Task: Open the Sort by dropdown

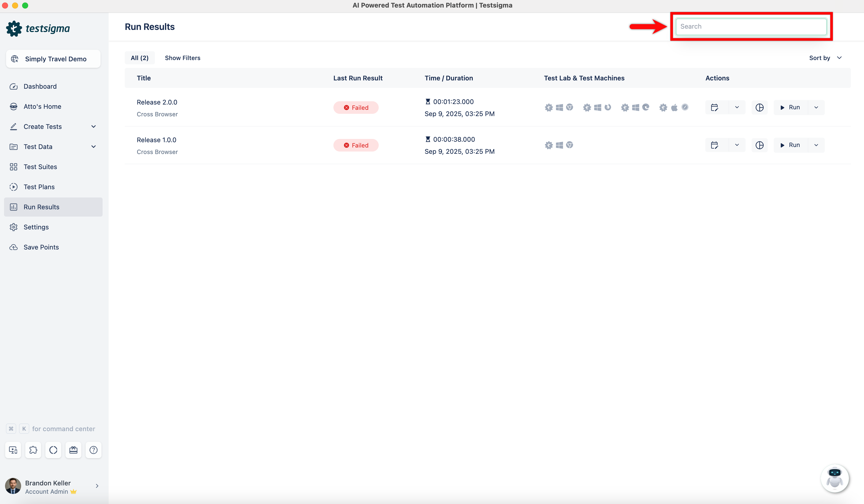Action: tap(825, 58)
